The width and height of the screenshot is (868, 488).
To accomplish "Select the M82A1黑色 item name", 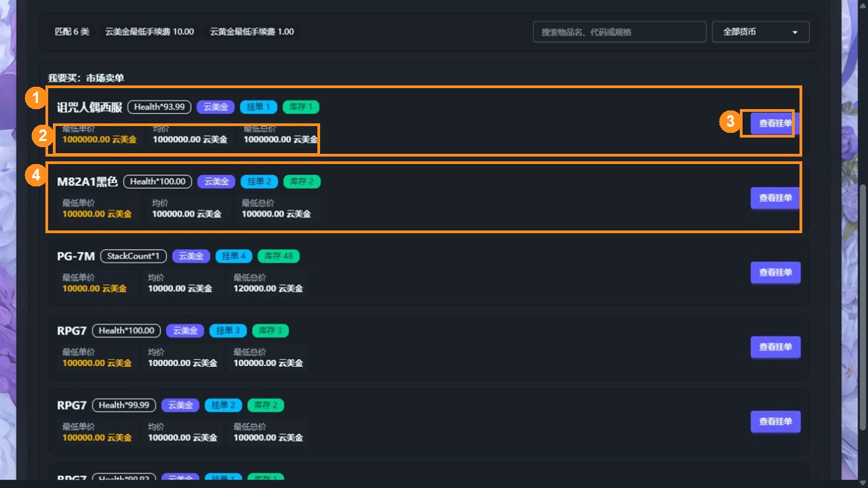I will [x=87, y=182].
